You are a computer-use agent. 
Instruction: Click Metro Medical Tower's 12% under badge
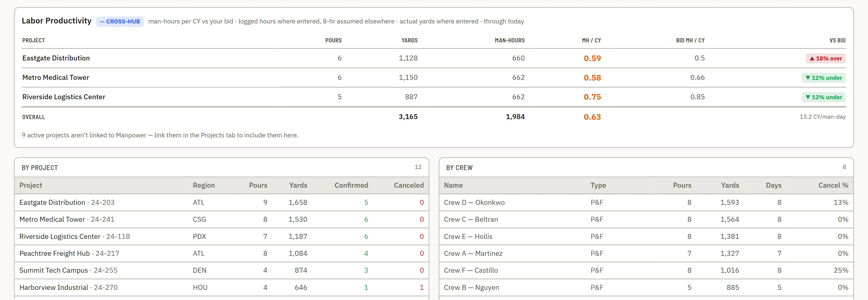pyautogui.click(x=823, y=78)
